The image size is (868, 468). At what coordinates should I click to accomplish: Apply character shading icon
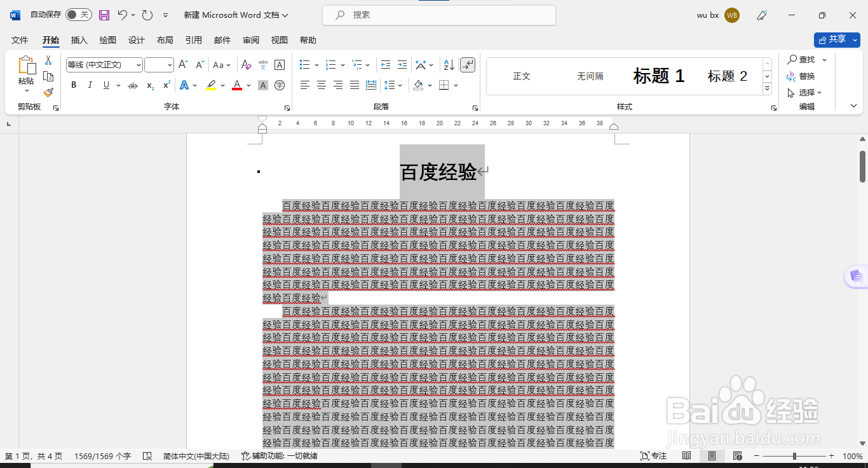(x=263, y=85)
